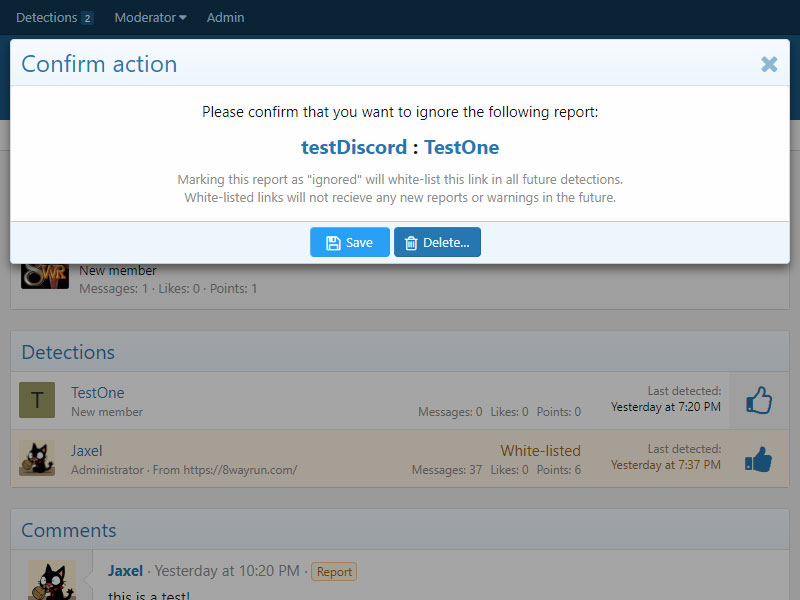Click the Save button in dialog

point(349,242)
